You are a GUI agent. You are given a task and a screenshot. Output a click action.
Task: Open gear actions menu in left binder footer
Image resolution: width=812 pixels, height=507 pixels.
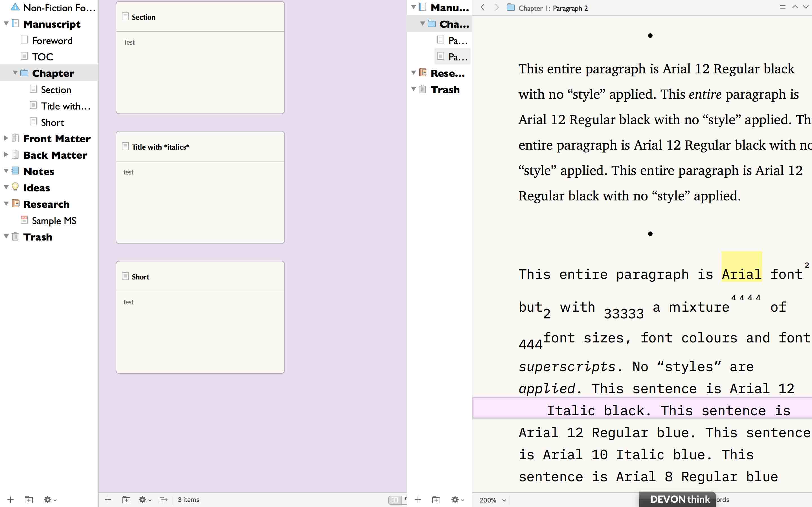50,500
